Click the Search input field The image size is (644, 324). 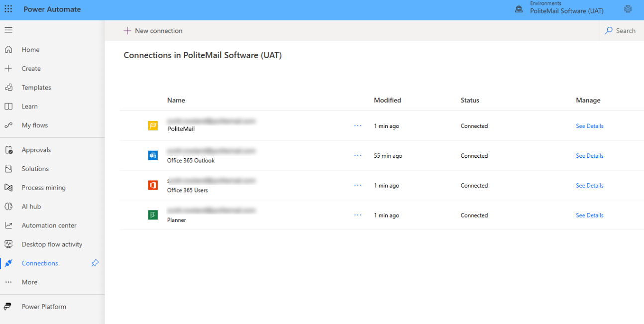pyautogui.click(x=626, y=31)
